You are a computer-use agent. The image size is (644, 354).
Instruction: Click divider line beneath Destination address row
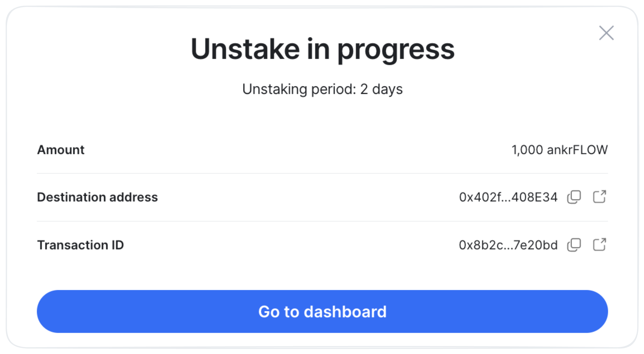(x=322, y=221)
